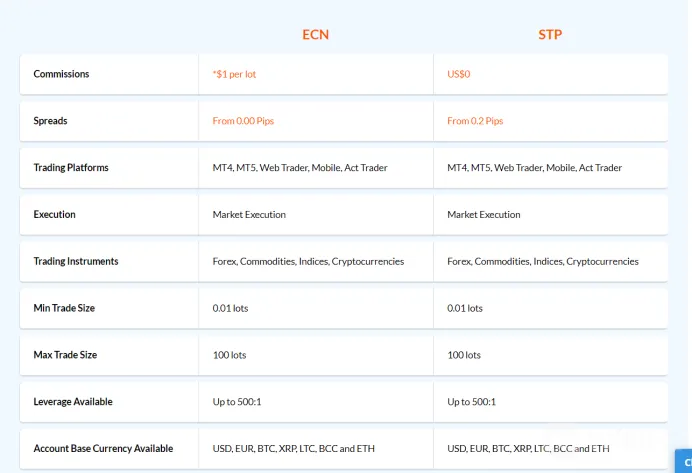Click 'Market Execution' in ECN column
This screenshot has height=473, width=692.
249,214
